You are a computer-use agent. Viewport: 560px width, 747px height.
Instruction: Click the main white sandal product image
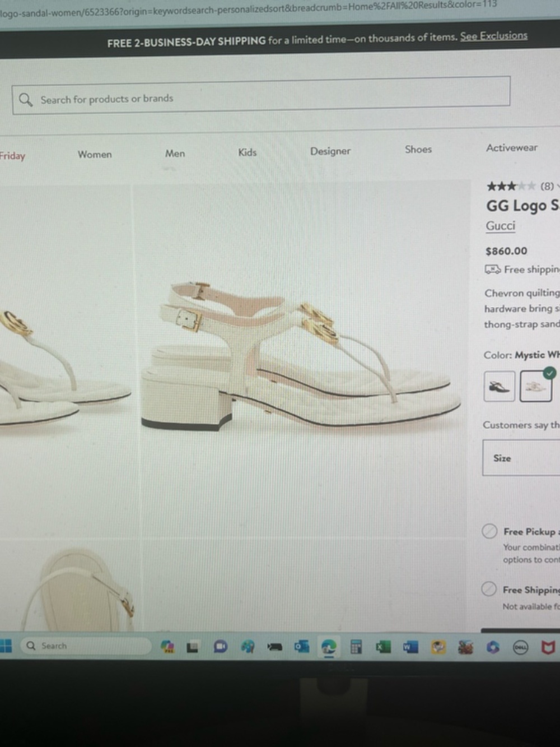tap(301, 359)
